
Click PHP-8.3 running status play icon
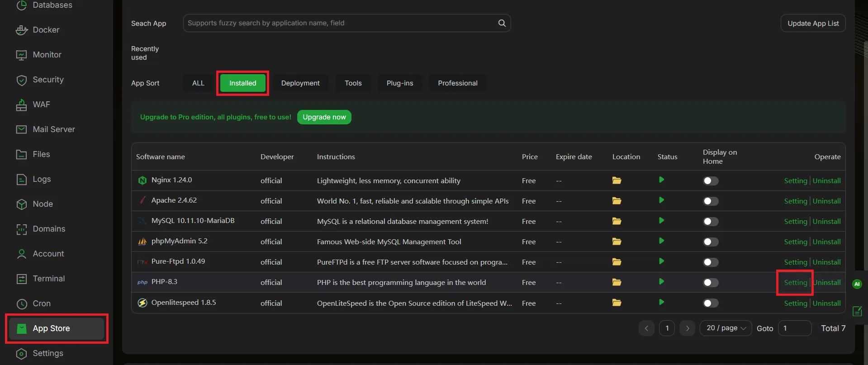tap(661, 282)
